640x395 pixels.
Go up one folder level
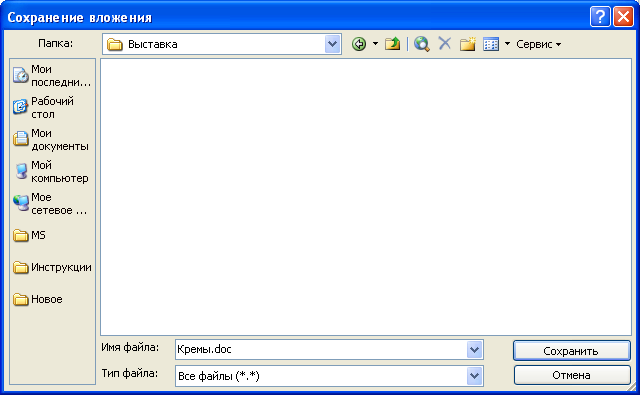[392, 44]
